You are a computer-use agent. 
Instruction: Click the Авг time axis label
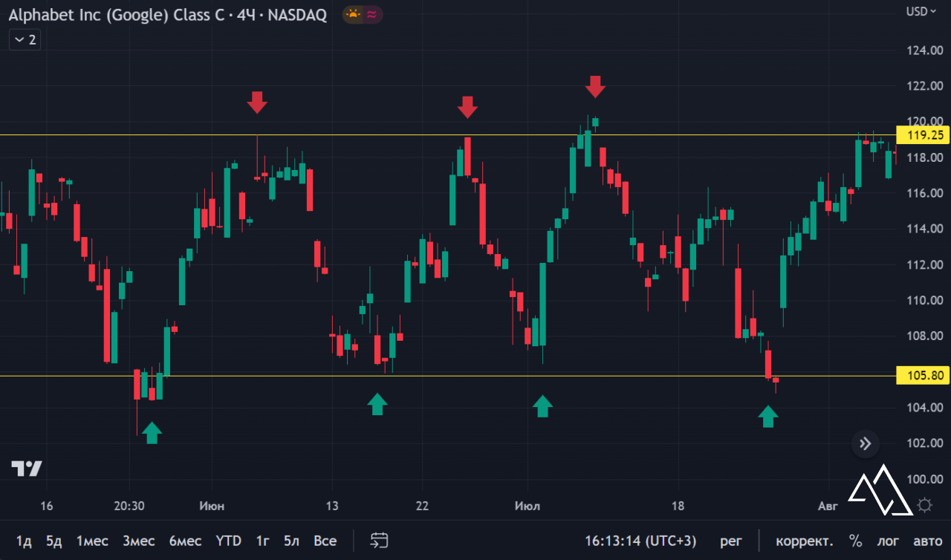coord(828,507)
